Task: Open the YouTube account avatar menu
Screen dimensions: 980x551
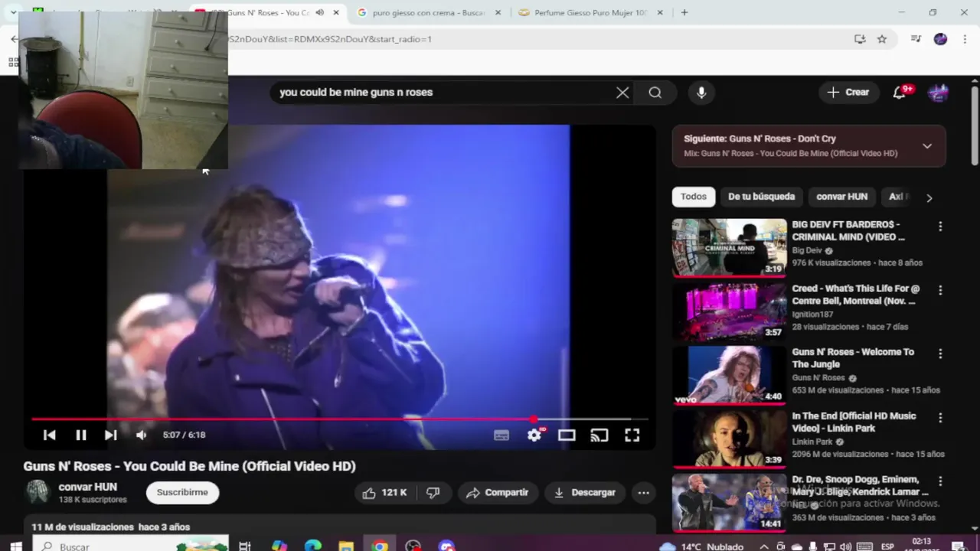Action: point(939,93)
